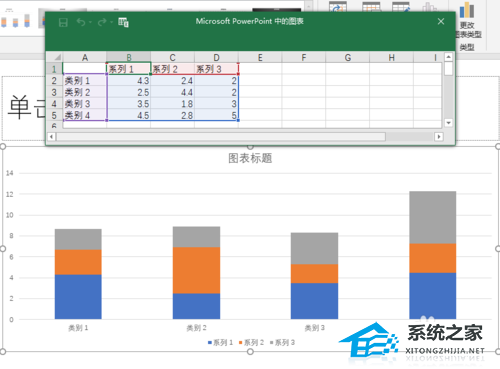This screenshot has height=369, width=500.
Task: Select column E header
Action: click(260, 58)
